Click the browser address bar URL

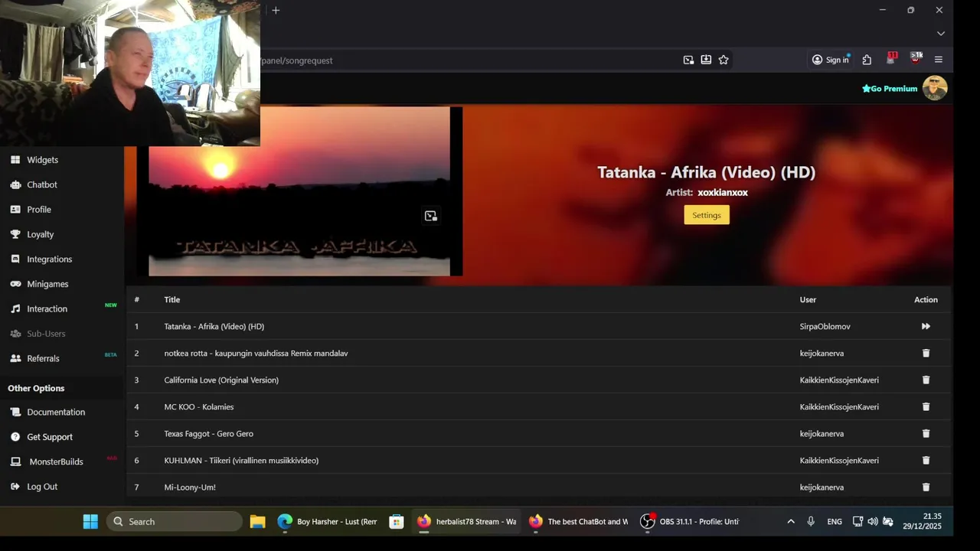coord(297,60)
